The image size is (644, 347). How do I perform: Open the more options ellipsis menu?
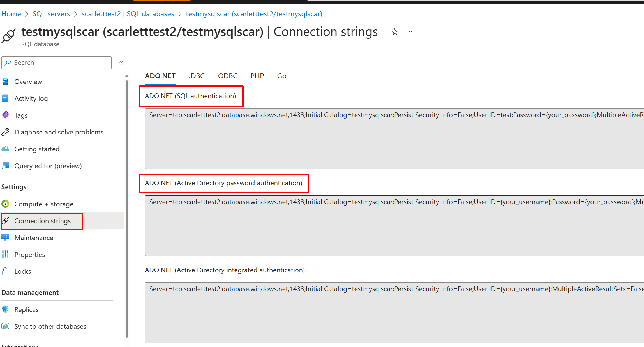(x=411, y=32)
